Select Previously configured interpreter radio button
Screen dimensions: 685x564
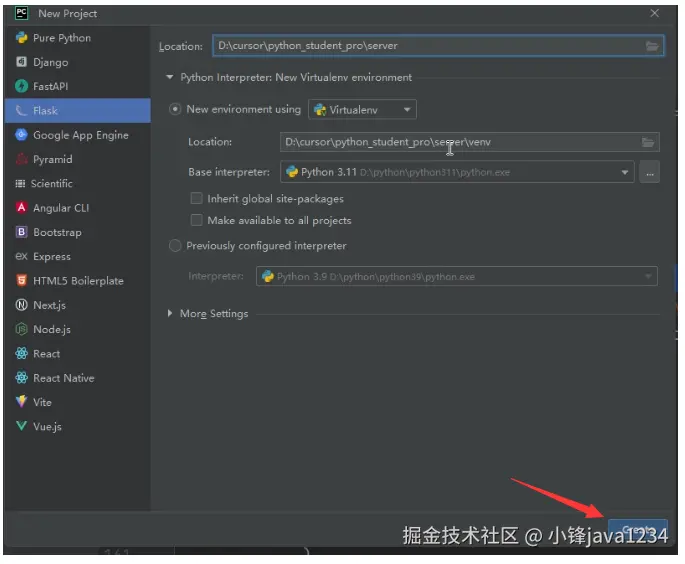pyautogui.click(x=175, y=246)
